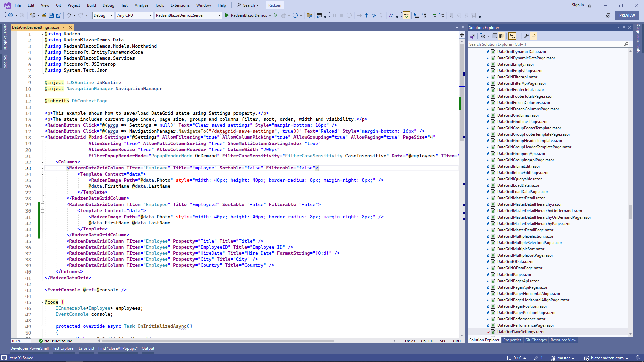Click Collapse All in Solution Explorer
644x362 pixels.
tap(494, 36)
